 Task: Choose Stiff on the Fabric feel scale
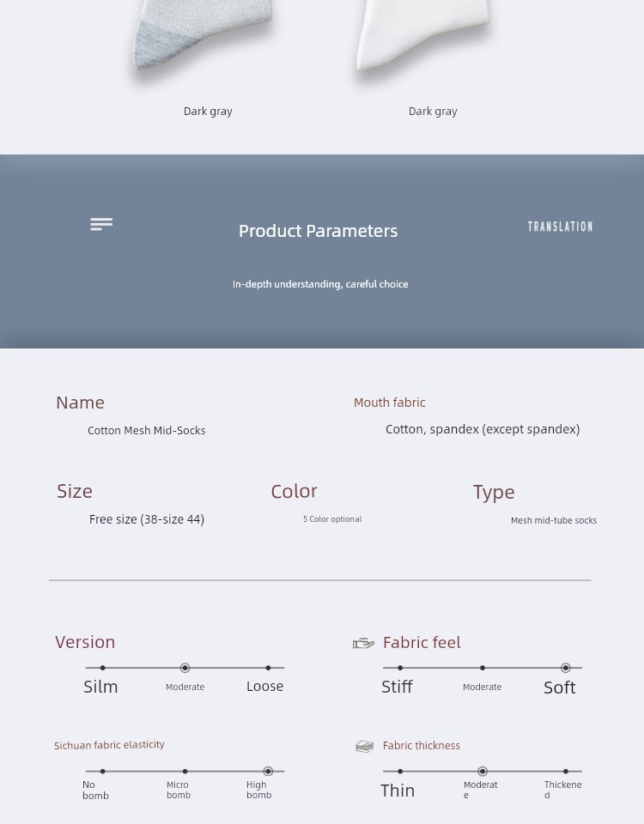pos(400,668)
